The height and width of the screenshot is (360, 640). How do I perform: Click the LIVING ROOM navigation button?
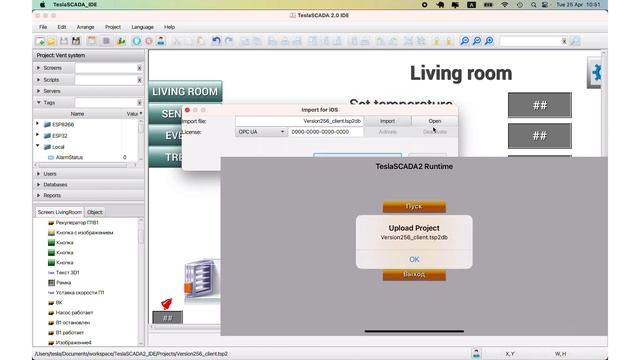click(x=185, y=91)
